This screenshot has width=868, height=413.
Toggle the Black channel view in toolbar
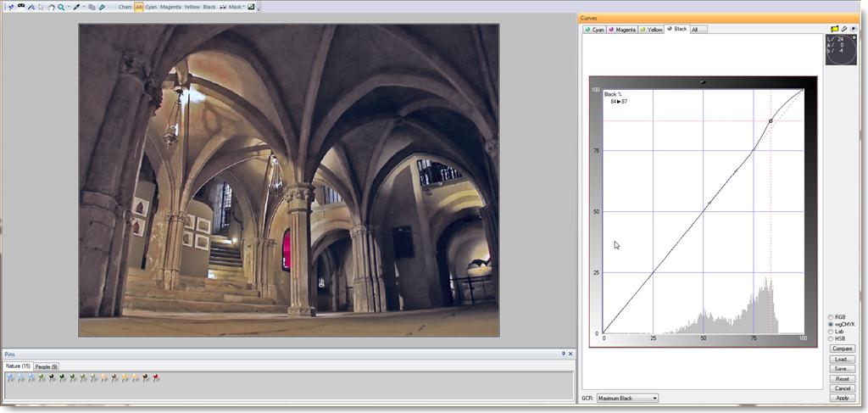pyautogui.click(x=209, y=7)
